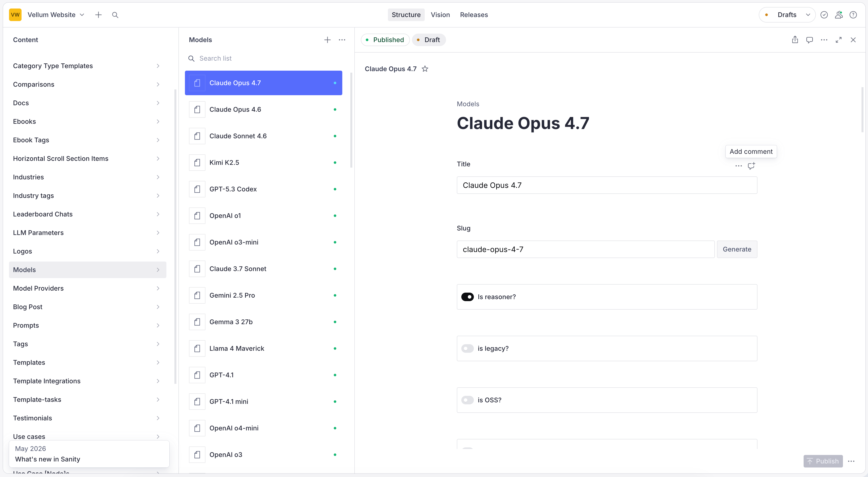Expand the Industries content type
The width and height of the screenshot is (868, 477).
tap(88, 177)
